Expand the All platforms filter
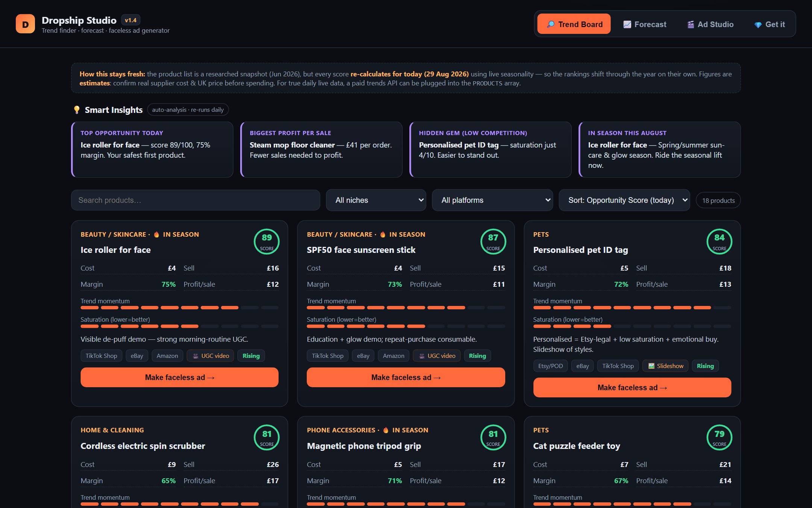This screenshot has height=508, width=812. click(x=492, y=200)
